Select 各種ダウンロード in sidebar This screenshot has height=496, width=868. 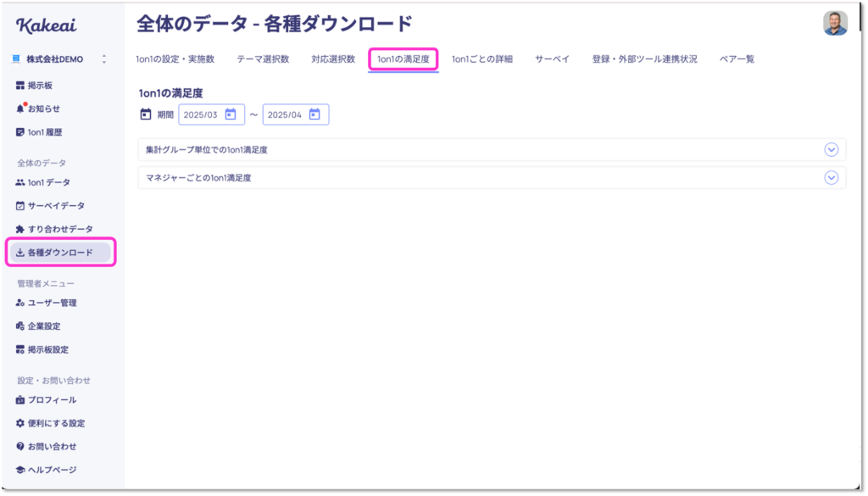(x=60, y=253)
